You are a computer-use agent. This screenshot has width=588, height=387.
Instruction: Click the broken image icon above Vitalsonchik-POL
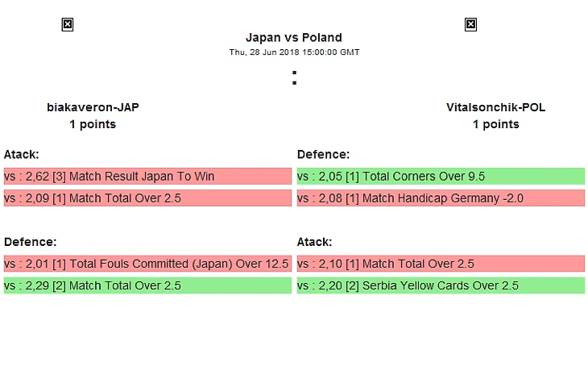pos(470,25)
